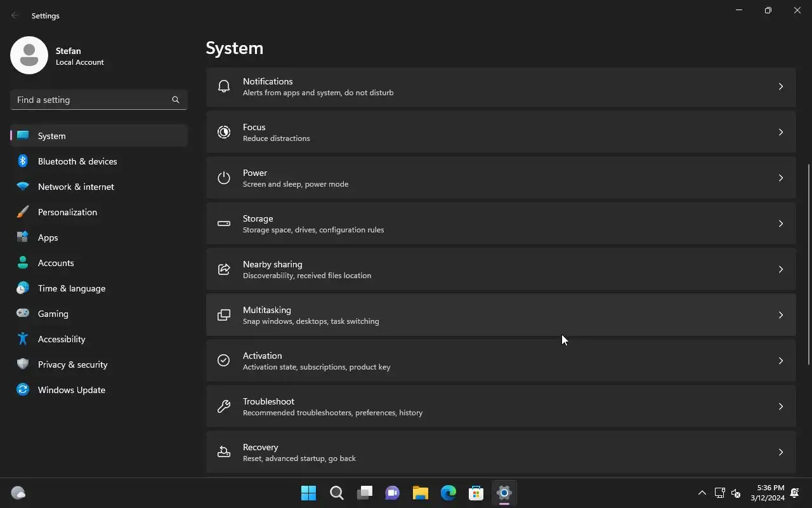Expand Focus row chevron
This screenshot has width=812, height=508.
[781, 132]
